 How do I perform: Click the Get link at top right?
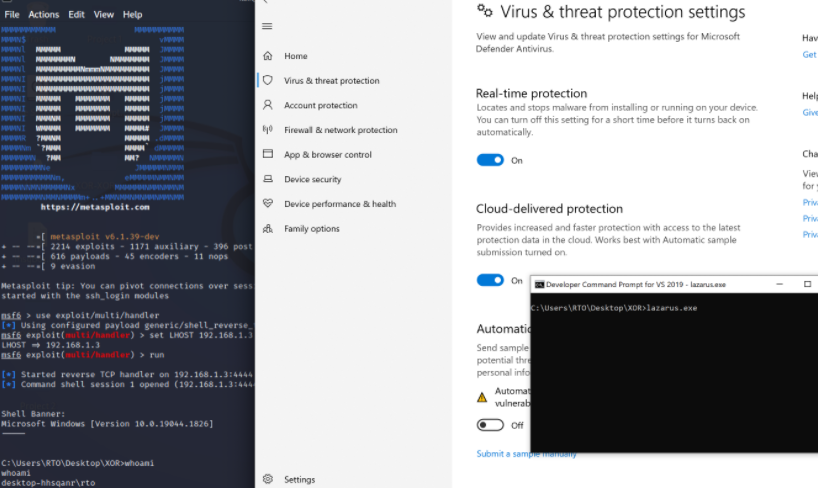point(810,54)
